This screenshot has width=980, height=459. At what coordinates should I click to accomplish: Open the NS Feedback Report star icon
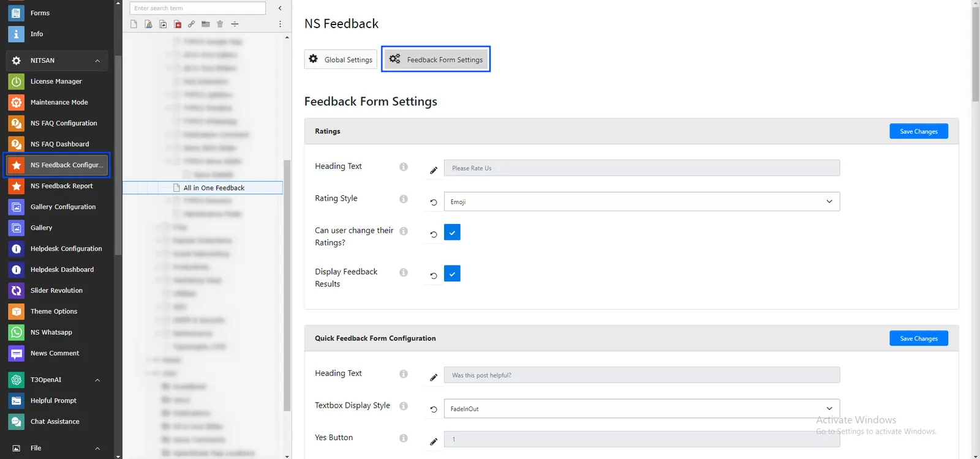tap(17, 186)
